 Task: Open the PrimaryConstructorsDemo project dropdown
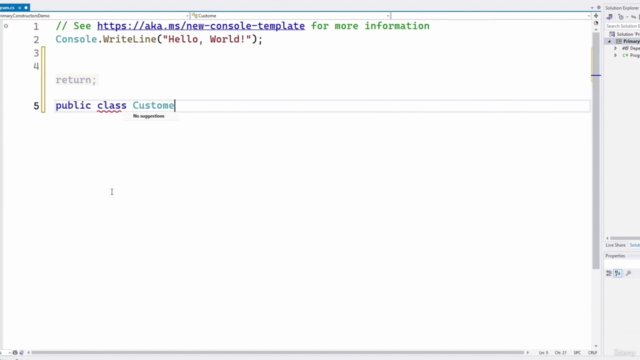[x=94, y=16]
